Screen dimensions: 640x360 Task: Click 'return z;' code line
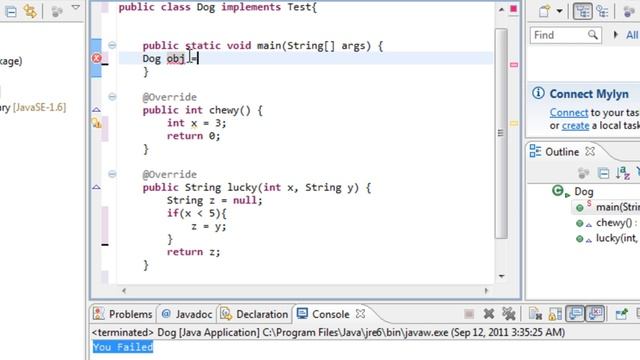point(193,252)
